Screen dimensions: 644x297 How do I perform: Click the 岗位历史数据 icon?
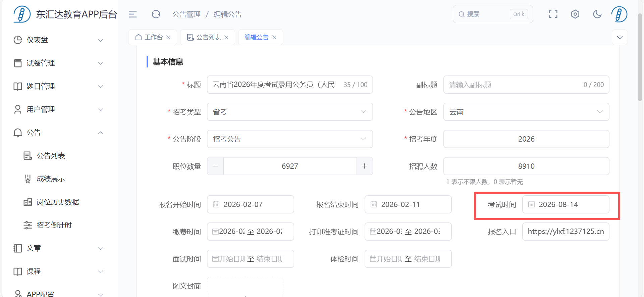click(x=28, y=202)
